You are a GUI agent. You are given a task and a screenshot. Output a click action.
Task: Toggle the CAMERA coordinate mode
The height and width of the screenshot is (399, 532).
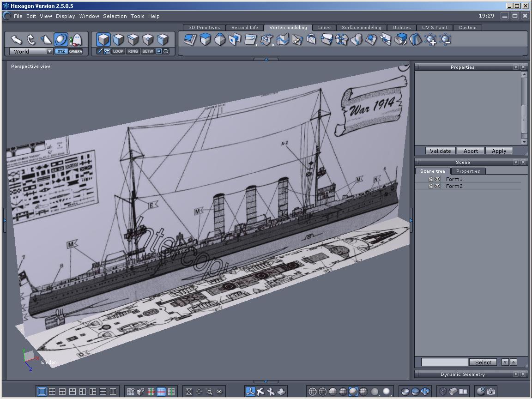(x=76, y=51)
